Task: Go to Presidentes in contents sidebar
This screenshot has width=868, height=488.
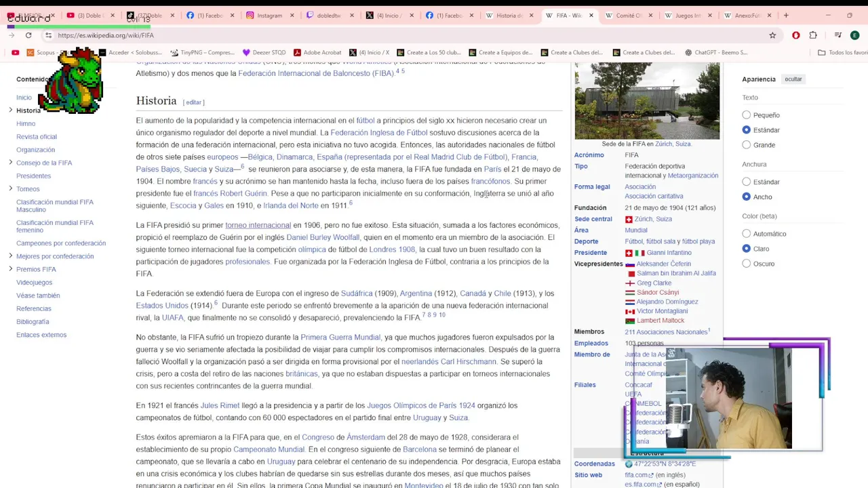Action: pos(33,176)
